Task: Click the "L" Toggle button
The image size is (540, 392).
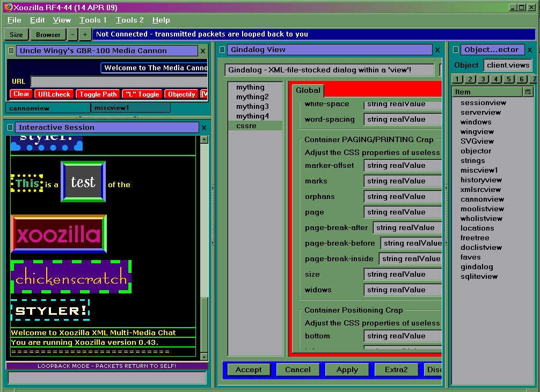Action: [x=142, y=94]
